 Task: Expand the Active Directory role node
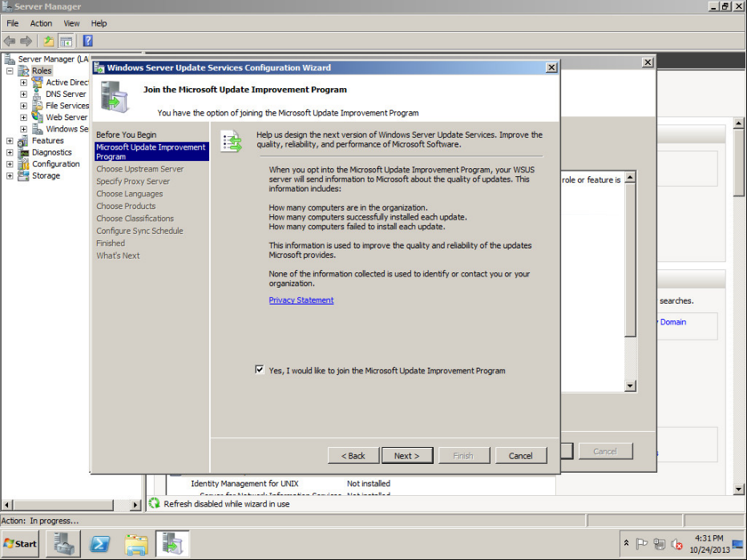(23, 83)
